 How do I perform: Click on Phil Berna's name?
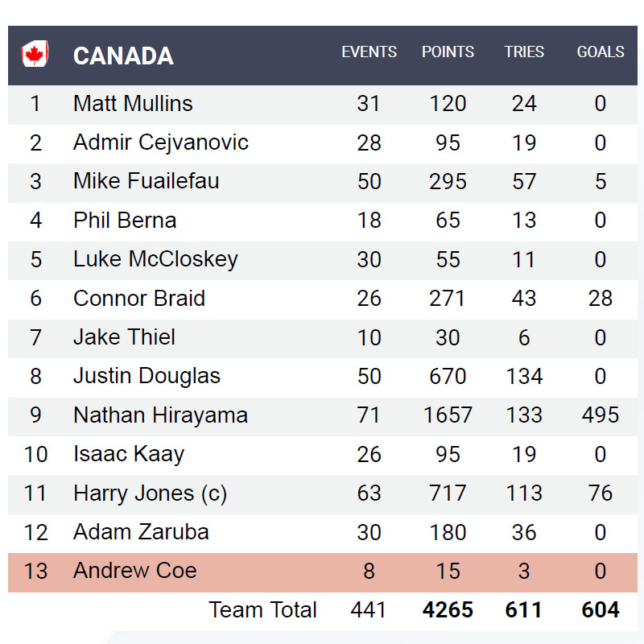point(125,221)
